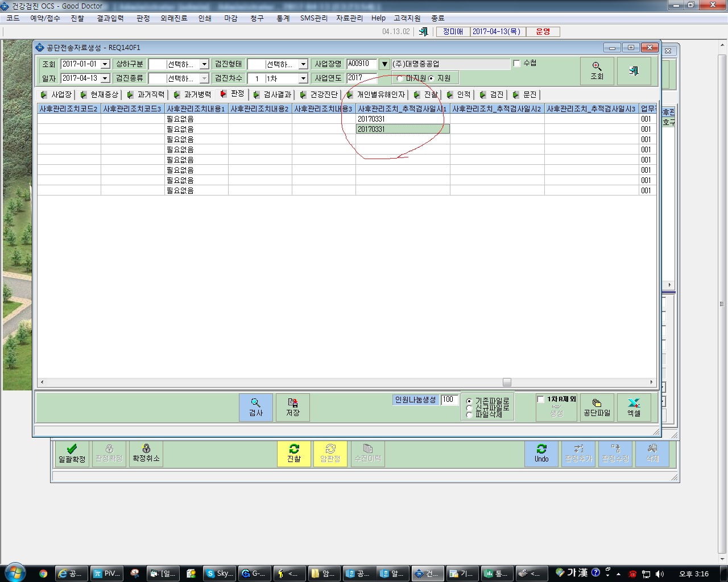The image size is (728, 582).
Task: Open the 상하구분 dropdown
Action: (x=204, y=64)
